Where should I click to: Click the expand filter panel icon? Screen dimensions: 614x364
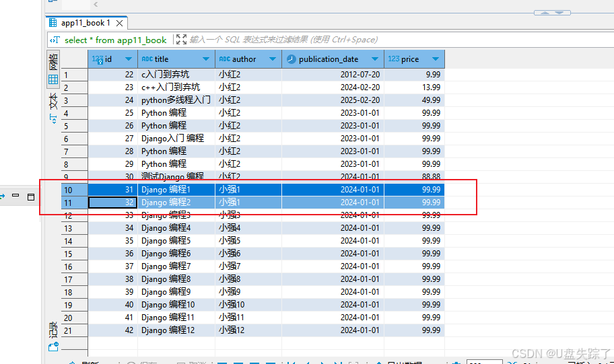180,40
